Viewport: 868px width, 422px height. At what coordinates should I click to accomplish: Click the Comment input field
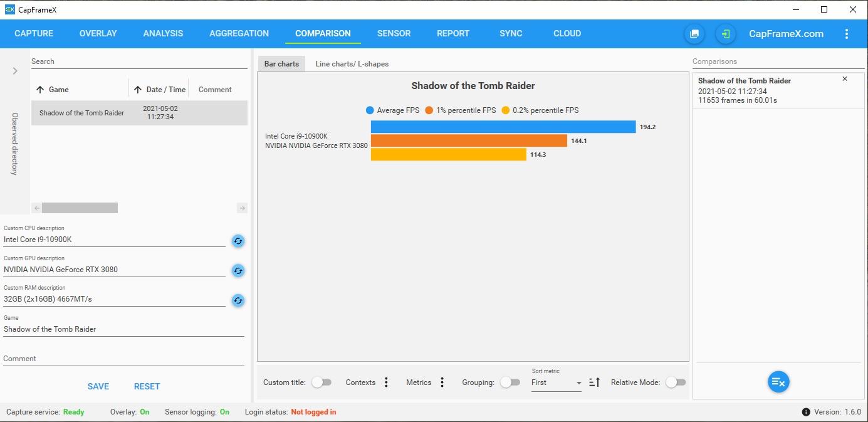tap(123, 359)
